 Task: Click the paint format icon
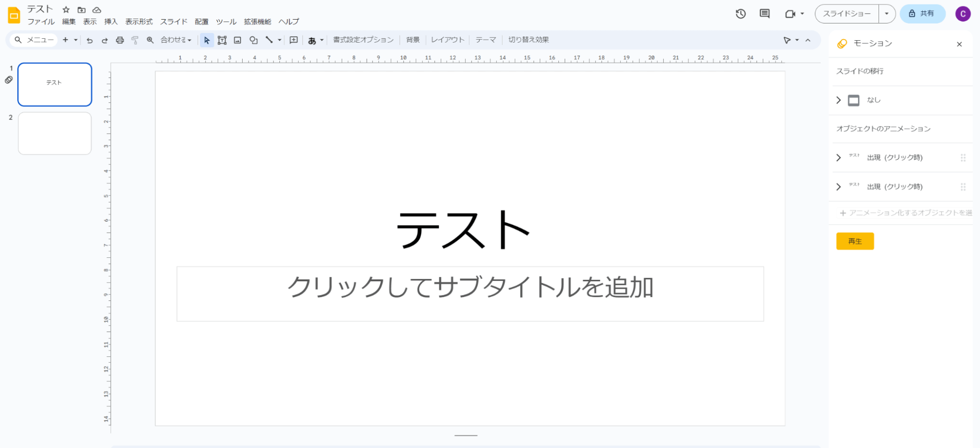[x=135, y=40]
